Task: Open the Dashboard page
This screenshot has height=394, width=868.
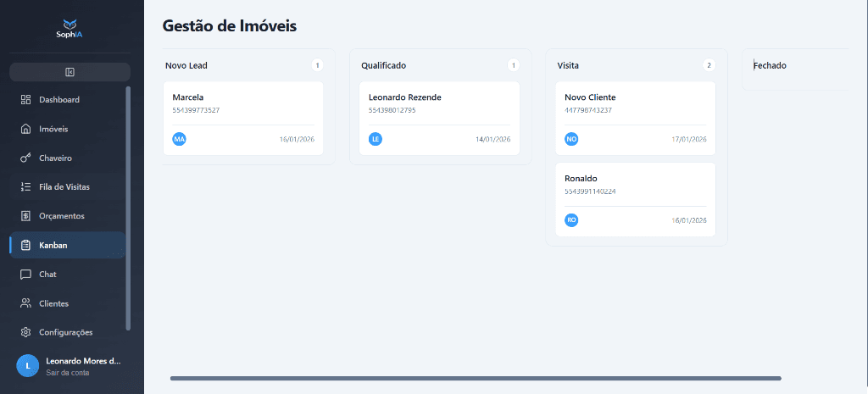Action: pos(58,100)
